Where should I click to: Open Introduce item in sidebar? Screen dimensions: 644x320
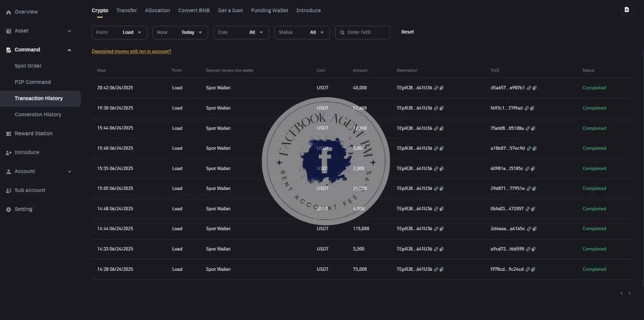27,152
